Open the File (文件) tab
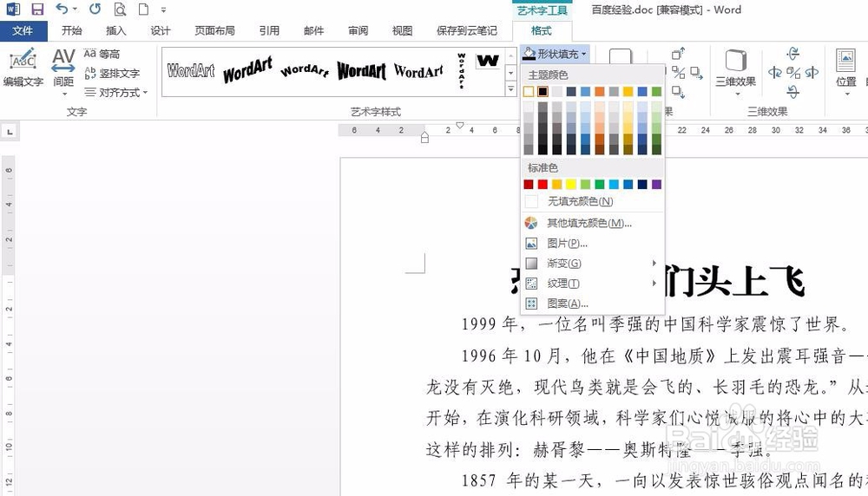This screenshot has width=868, height=496. point(23,30)
